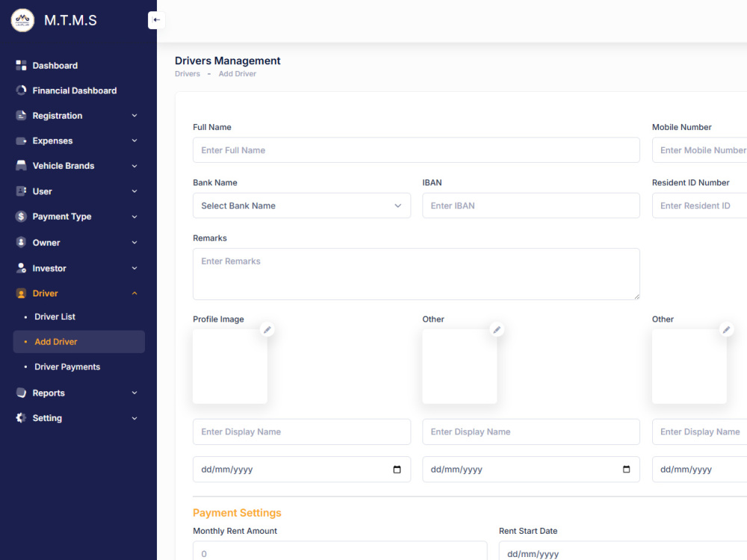Screen dimensions: 747x560
Task: Expand the Investor menu chevron
Action: coord(134,268)
